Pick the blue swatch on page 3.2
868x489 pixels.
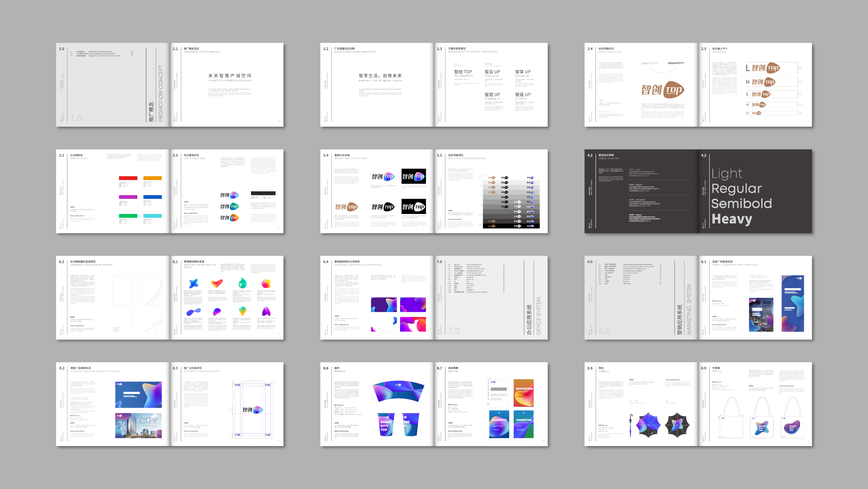(x=152, y=197)
